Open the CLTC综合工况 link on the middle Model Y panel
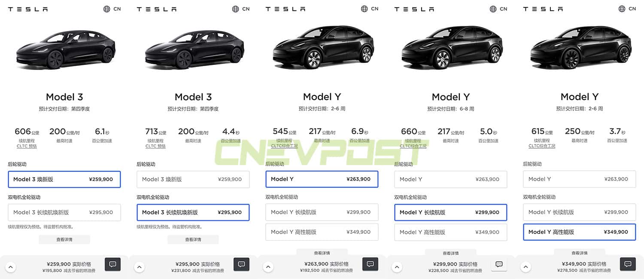Viewport: 644px width, 279px height. point(284,146)
